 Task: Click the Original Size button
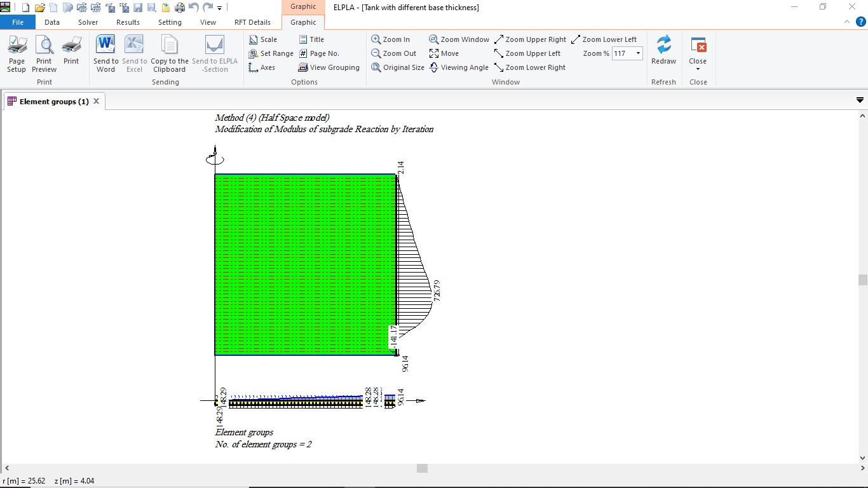tap(398, 67)
